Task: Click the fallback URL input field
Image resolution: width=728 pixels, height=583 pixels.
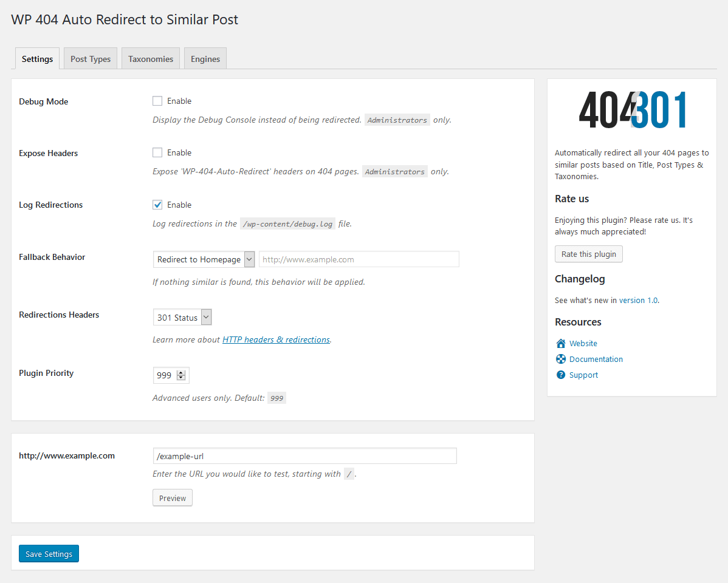Action: point(359,259)
